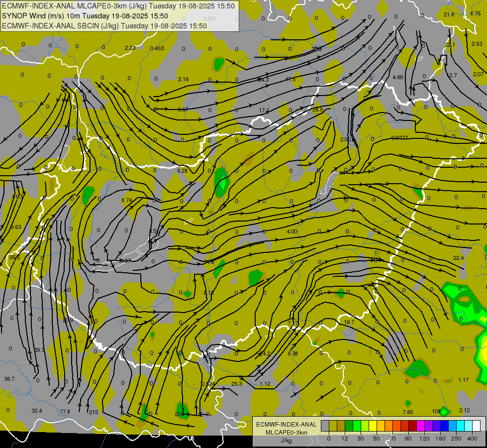487x448 pixels.
Task: Click the map value 77.8
Action: click(x=65, y=412)
